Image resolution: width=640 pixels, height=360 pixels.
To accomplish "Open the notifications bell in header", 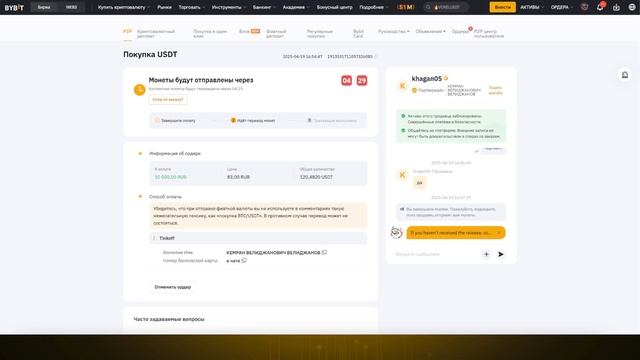I will pyautogui.click(x=600, y=7).
